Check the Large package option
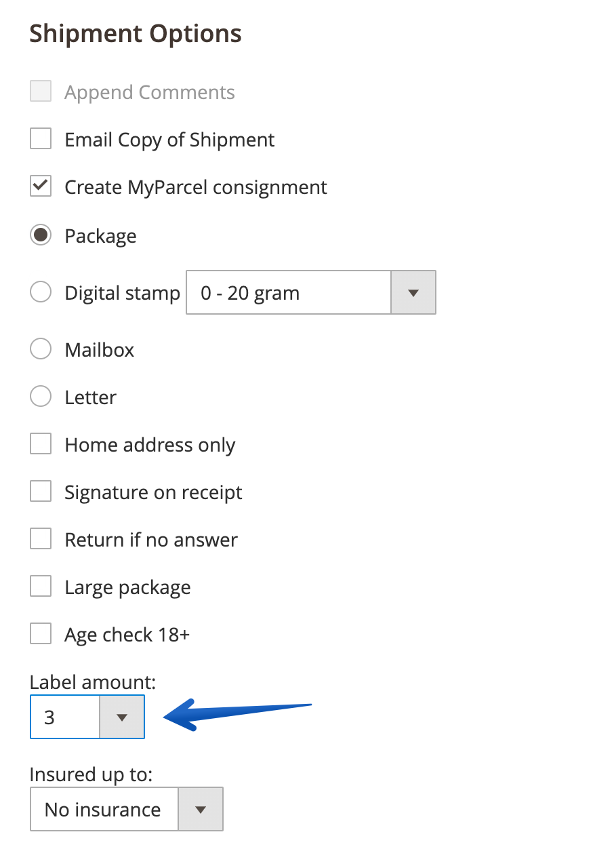This screenshot has height=868, width=595. (x=41, y=587)
